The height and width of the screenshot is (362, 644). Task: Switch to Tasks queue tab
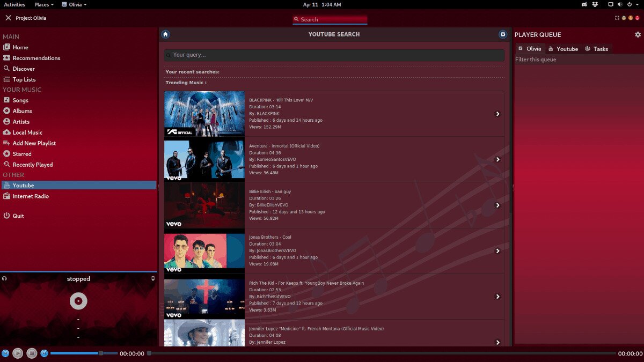click(597, 49)
